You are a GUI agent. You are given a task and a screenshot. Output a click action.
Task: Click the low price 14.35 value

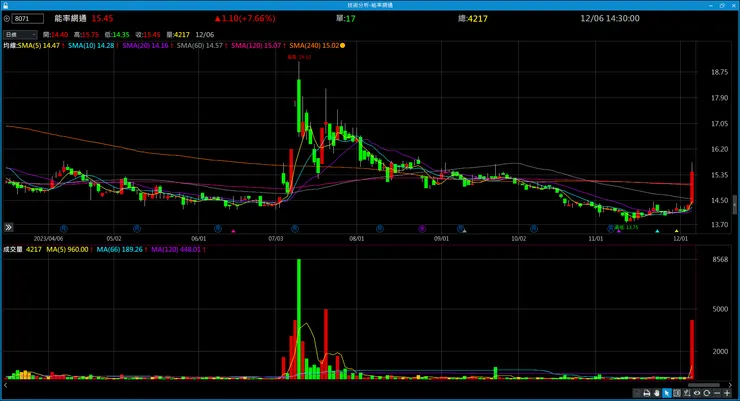coord(120,35)
